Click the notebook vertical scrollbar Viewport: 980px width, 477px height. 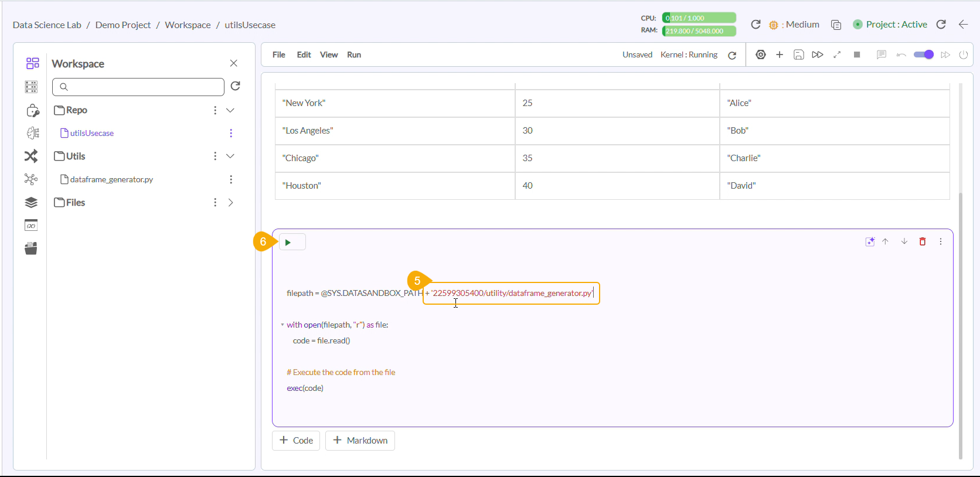point(960,322)
